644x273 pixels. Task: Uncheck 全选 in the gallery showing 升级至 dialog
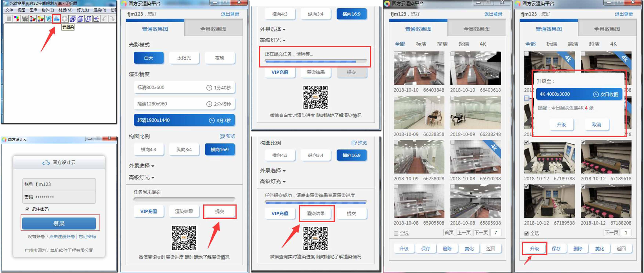click(x=526, y=234)
